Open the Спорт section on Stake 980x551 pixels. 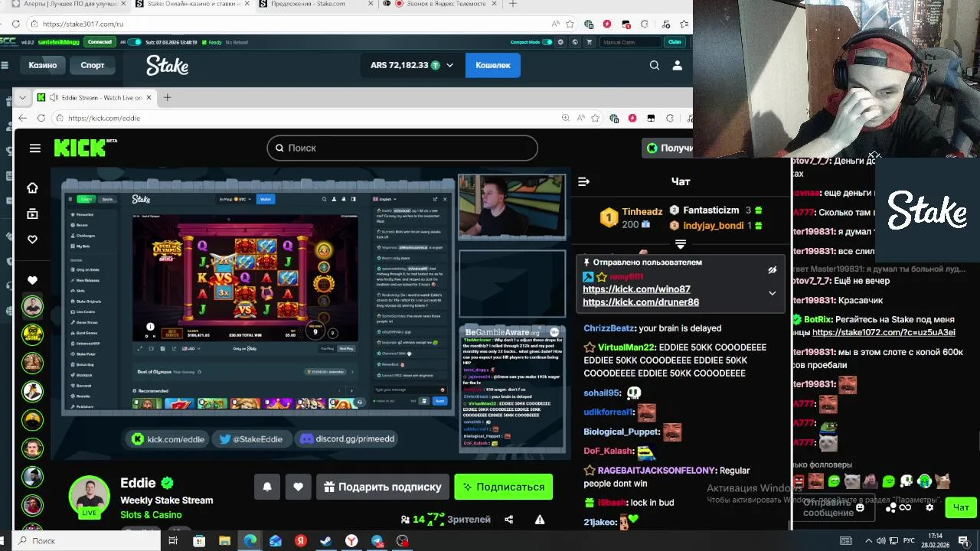click(x=93, y=66)
